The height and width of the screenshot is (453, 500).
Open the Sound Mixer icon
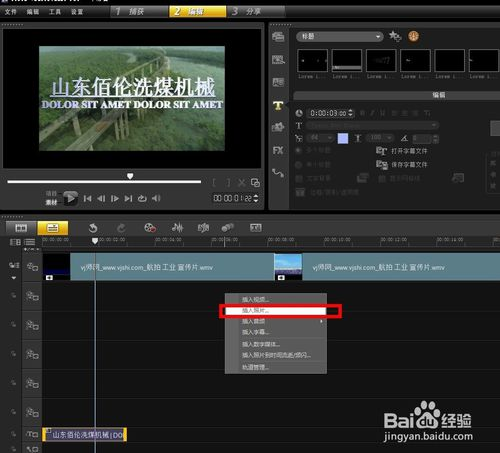(177, 228)
